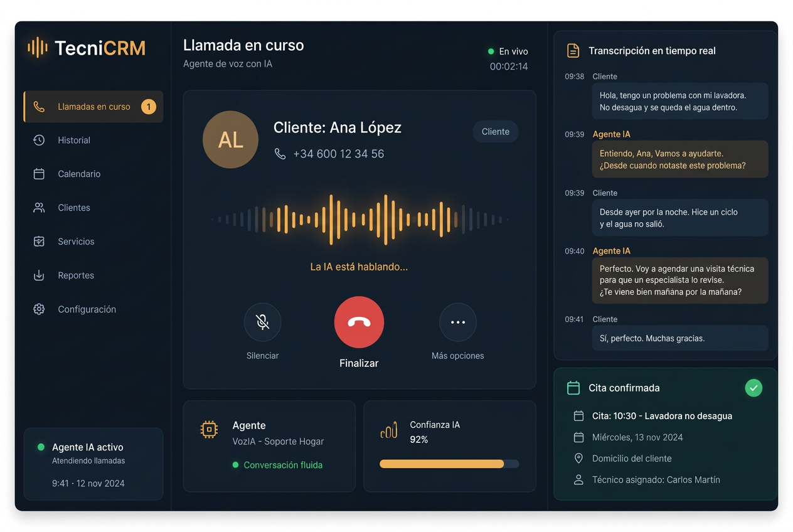End the call with red Finalizar button
The width and height of the screenshot is (793, 532).
359,322
